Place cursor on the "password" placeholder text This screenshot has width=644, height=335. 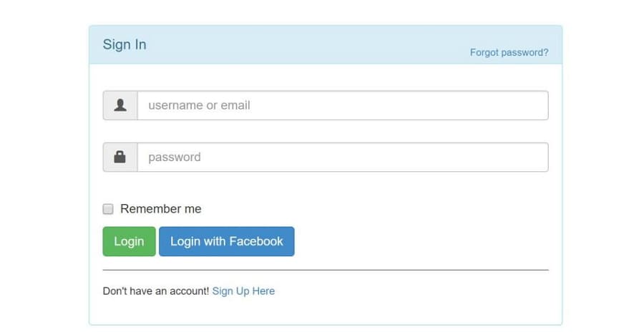[175, 157]
